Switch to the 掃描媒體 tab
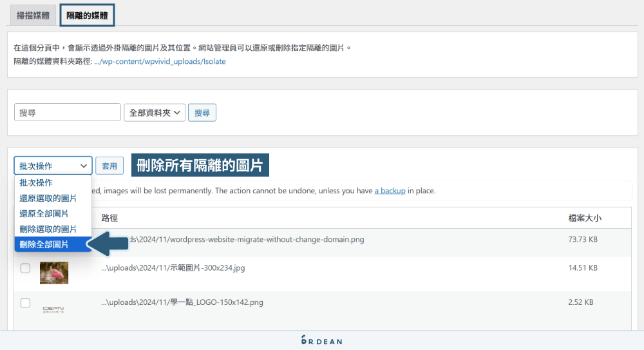Viewport: 644px width, 350px height. point(33,15)
